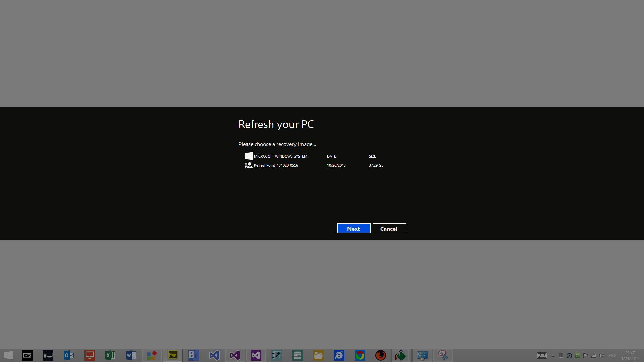Click the 10/20/2013 date value
This screenshot has width=644, height=362.
point(336,165)
